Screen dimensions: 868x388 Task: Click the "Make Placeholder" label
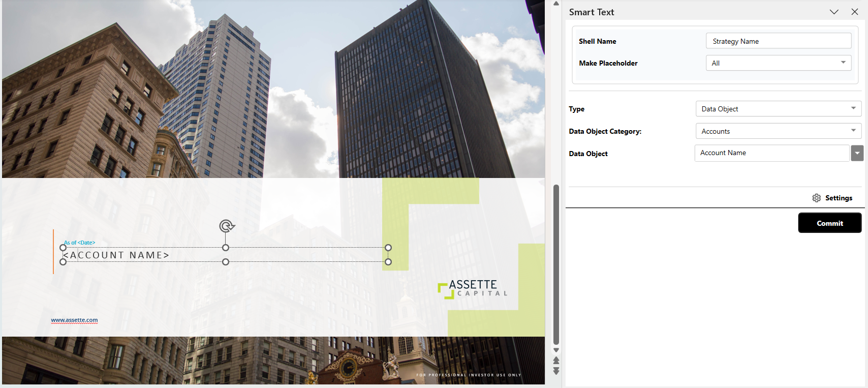[x=608, y=63]
